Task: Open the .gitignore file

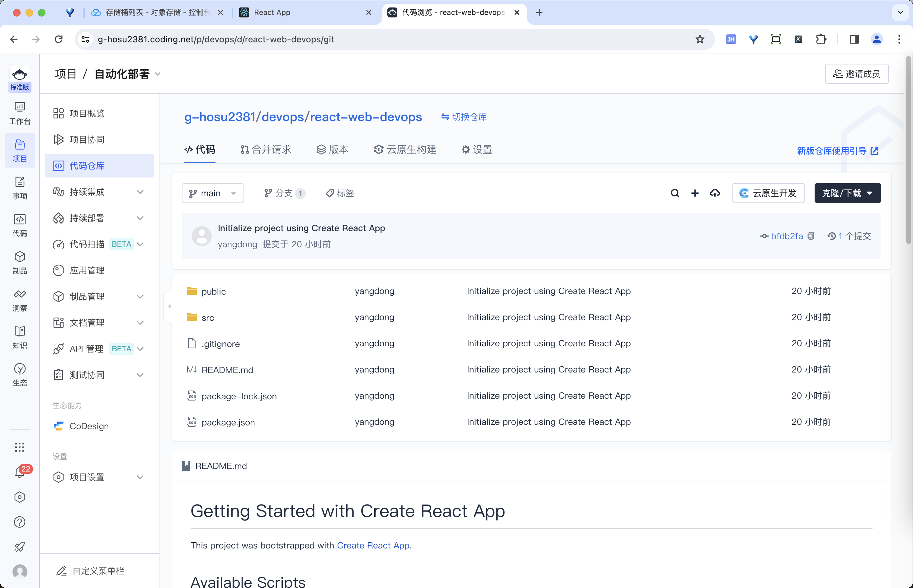Action: pos(220,344)
